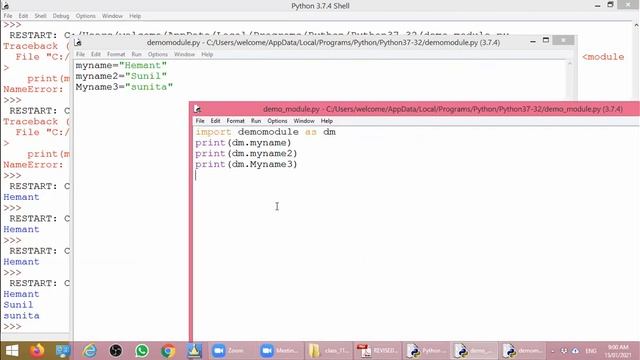Open Run menu in demo_module.py editor
Viewport: 640px width, 360px height.
point(256,121)
